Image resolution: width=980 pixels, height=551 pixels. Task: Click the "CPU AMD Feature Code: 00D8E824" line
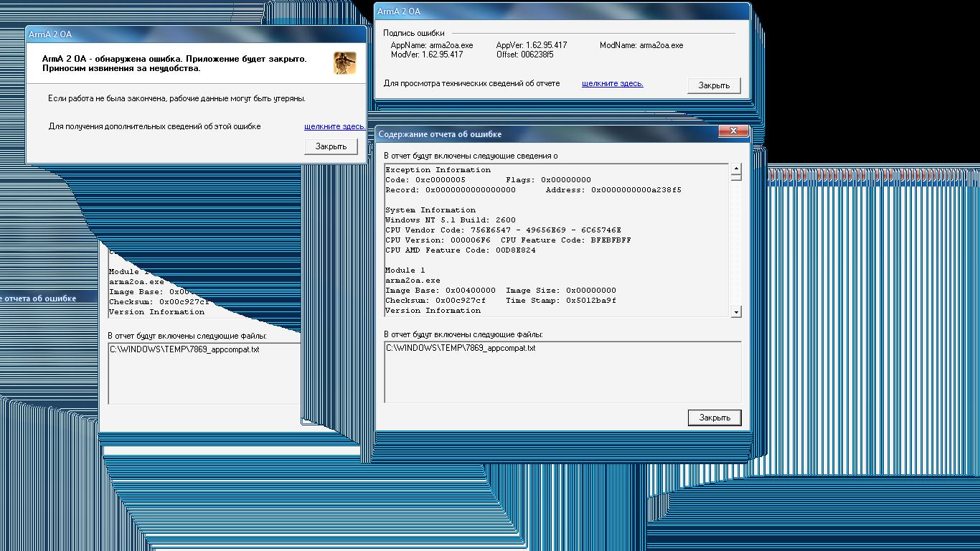pos(461,250)
